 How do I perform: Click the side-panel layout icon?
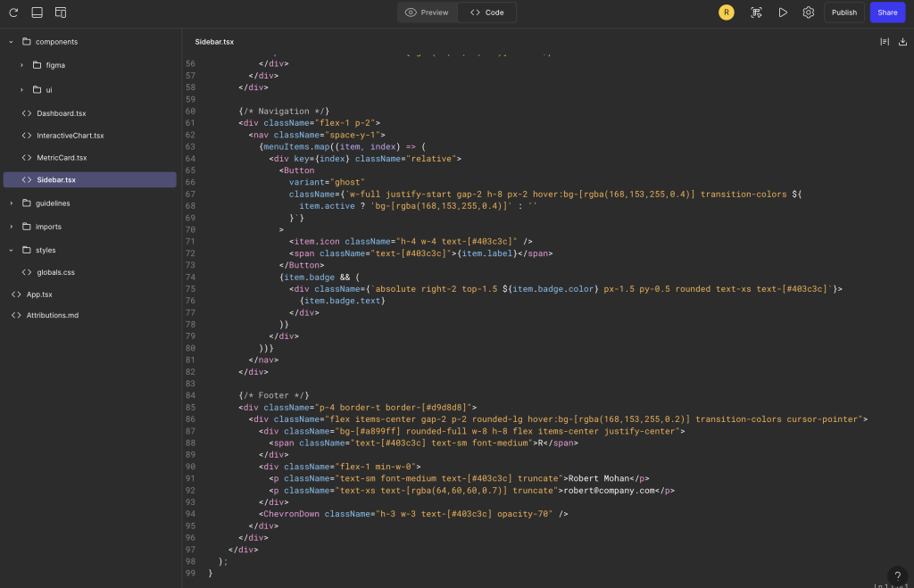(x=61, y=12)
